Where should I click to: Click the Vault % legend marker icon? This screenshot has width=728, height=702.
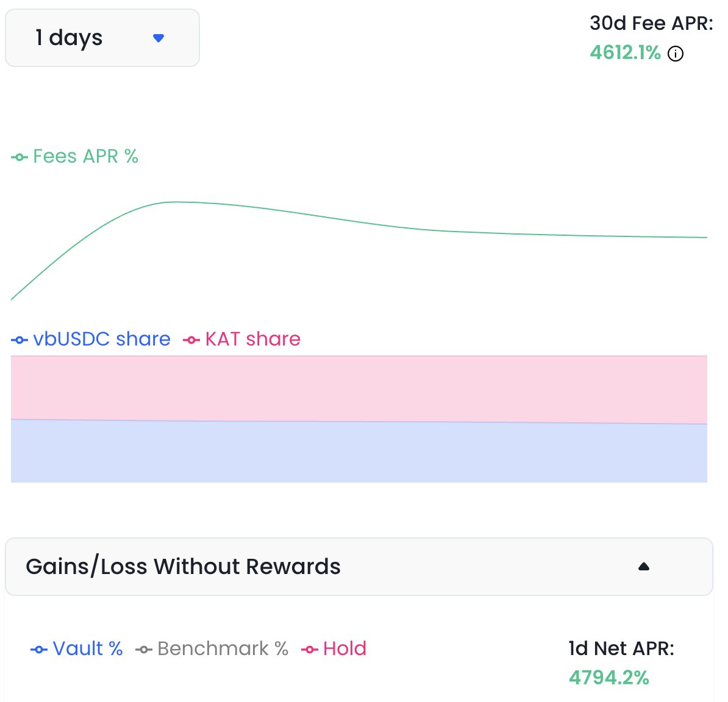click(x=39, y=650)
